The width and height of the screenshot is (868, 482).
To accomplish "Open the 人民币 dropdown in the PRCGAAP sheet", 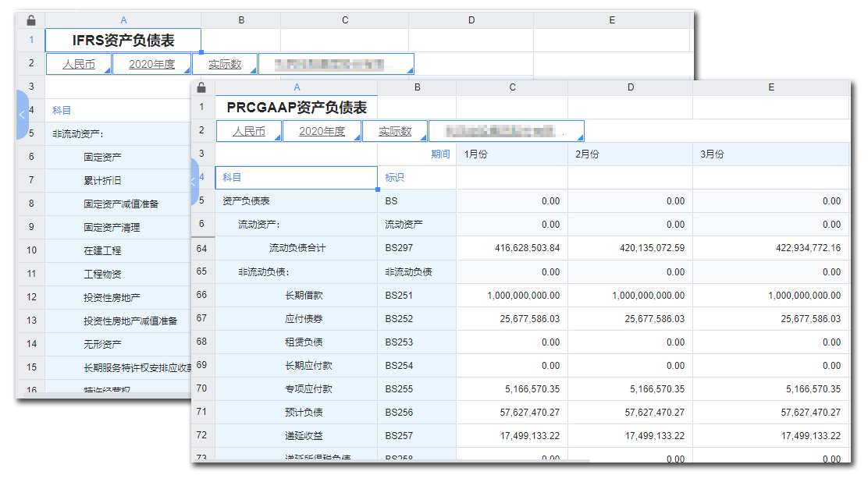I will pos(248,131).
